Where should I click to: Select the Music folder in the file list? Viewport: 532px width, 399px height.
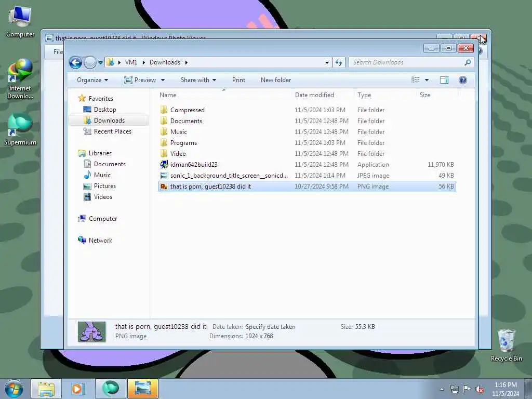click(307, 131)
